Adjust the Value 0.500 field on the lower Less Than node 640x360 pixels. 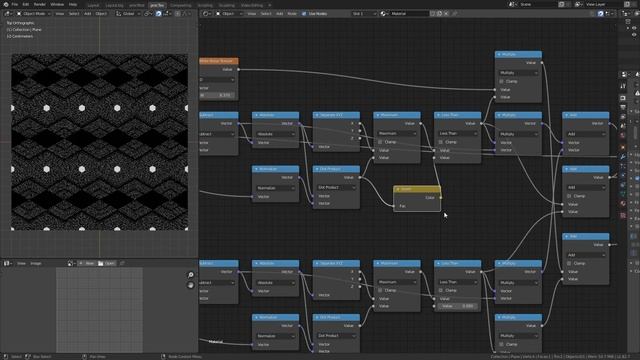click(458, 306)
